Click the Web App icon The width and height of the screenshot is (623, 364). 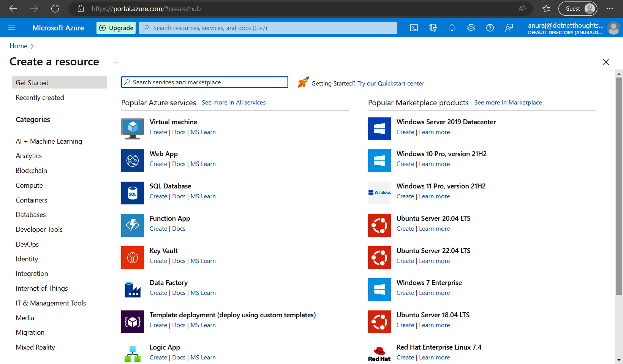click(133, 161)
